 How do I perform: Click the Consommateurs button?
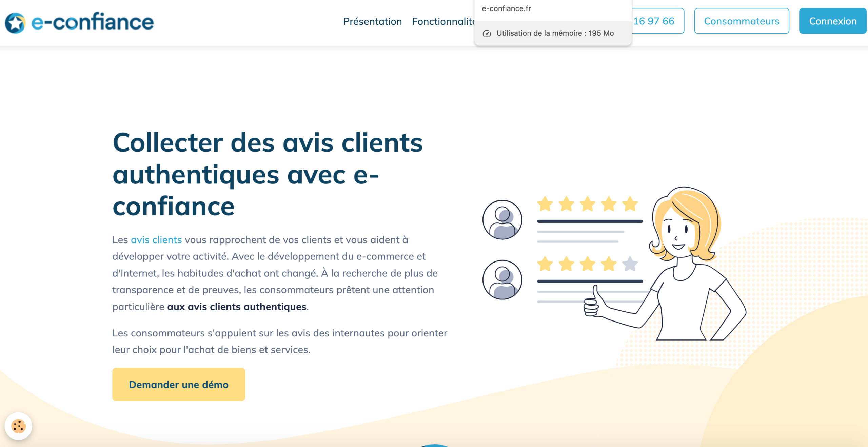[742, 21]
